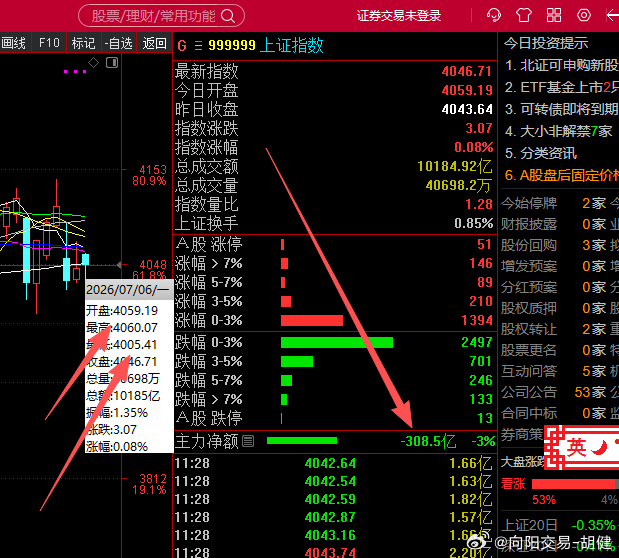Click the 今始停牌 2家 entry
This screenshot has height=558, width=619.
pos(553,203)
